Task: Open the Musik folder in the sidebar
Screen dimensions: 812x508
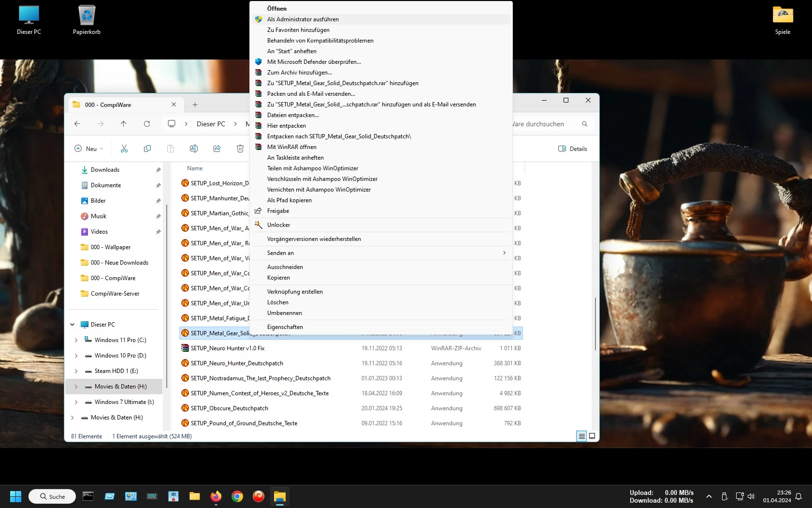Action: tap(99, 216)
